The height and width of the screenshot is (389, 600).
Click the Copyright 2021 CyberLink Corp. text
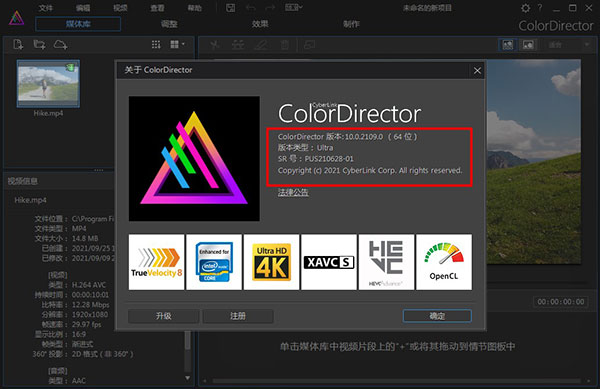[x=370, y=170]
